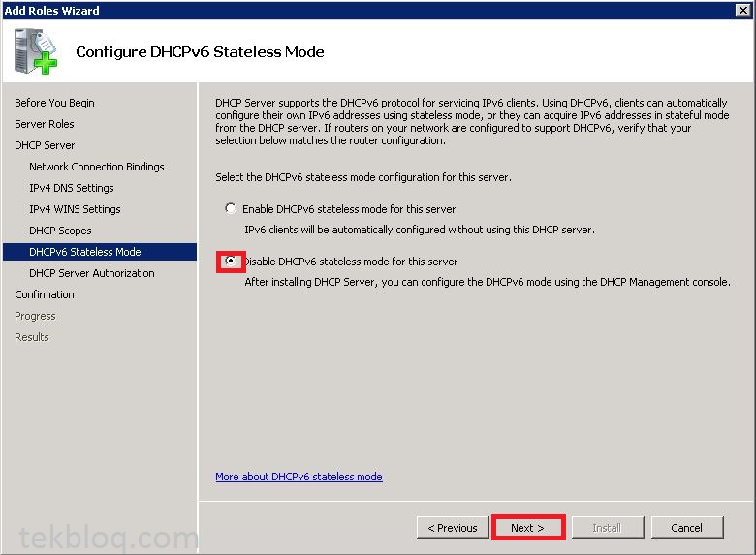
Task: Click the server role wizard icon
Action: [35, 50]
